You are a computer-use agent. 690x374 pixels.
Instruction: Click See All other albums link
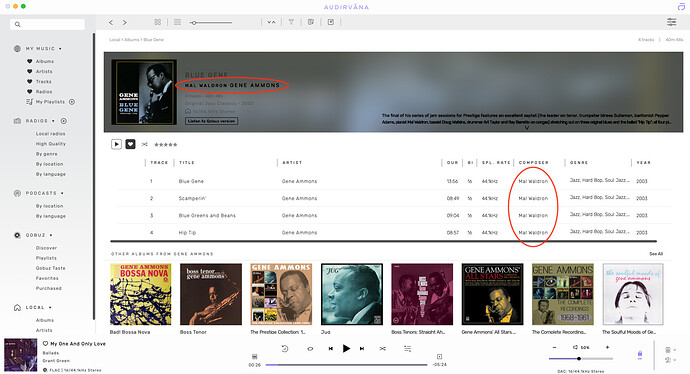pos(656,254)
